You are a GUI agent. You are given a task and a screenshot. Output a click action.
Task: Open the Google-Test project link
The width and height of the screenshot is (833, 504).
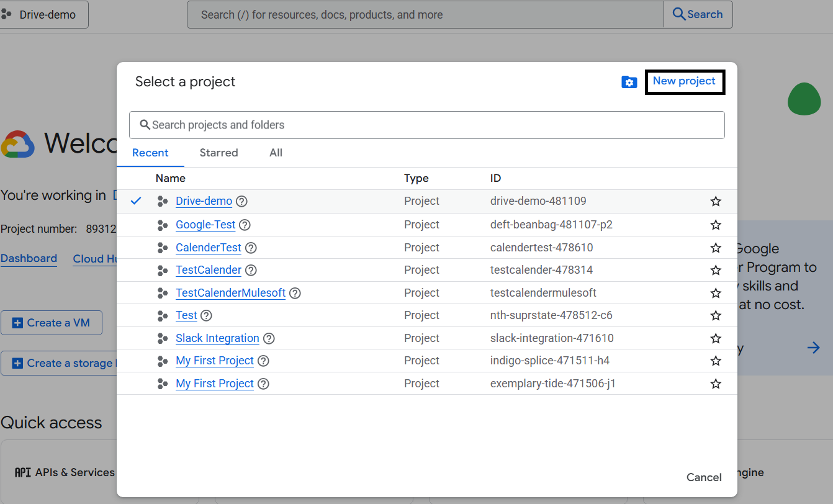pos(205,225)
